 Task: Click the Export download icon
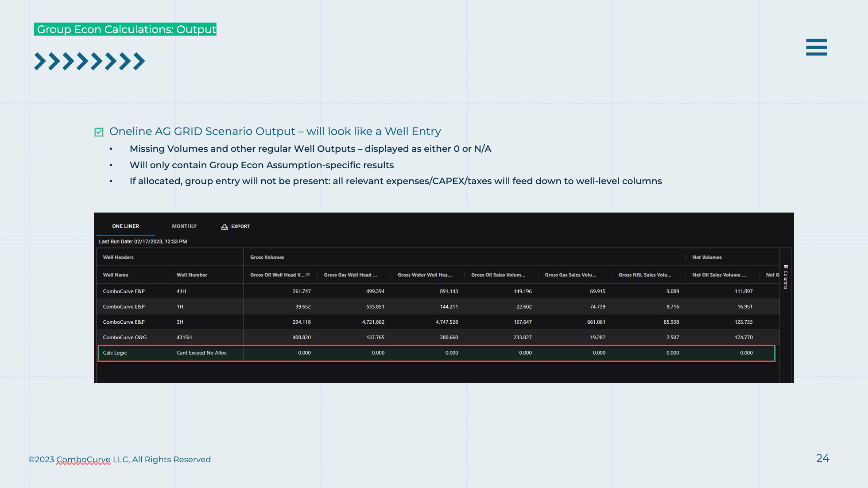point(225,227)
